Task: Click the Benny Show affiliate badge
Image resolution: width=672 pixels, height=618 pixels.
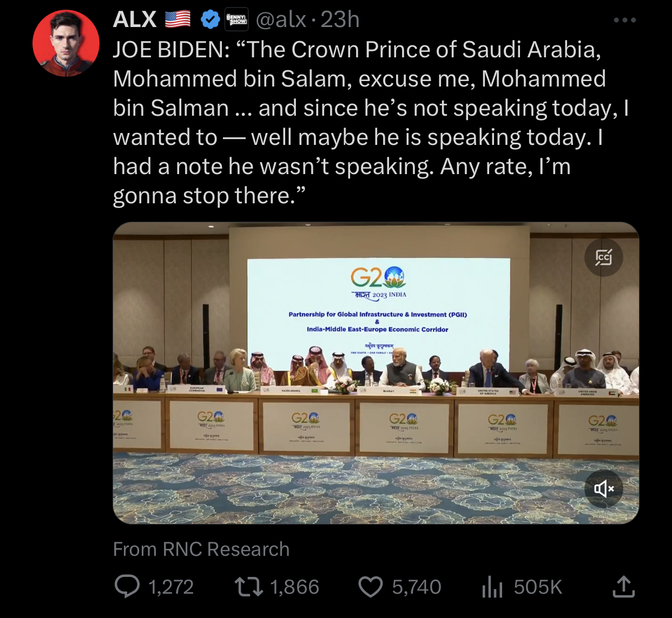Action: pos(236,19)
